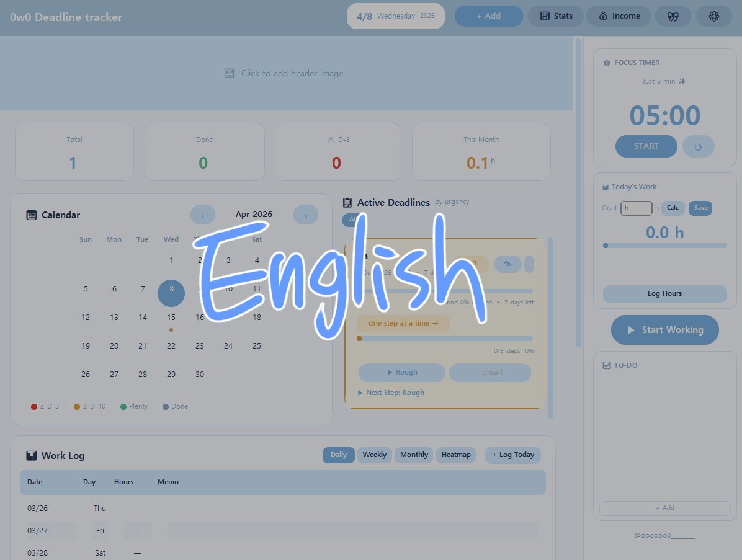Click the Lineart step button
The height and width of the screenshot is (560, 742).
point(489,372)
